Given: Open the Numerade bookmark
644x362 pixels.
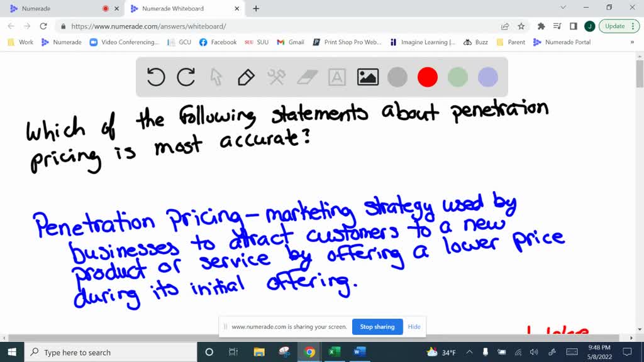Looking at the screenshot, I should [x=62, y=42].
